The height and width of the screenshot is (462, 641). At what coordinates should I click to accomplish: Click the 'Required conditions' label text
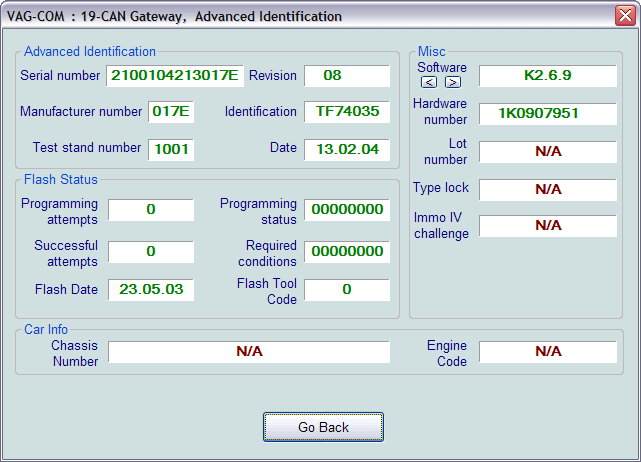pyautogui.click(x=267, y=253)
